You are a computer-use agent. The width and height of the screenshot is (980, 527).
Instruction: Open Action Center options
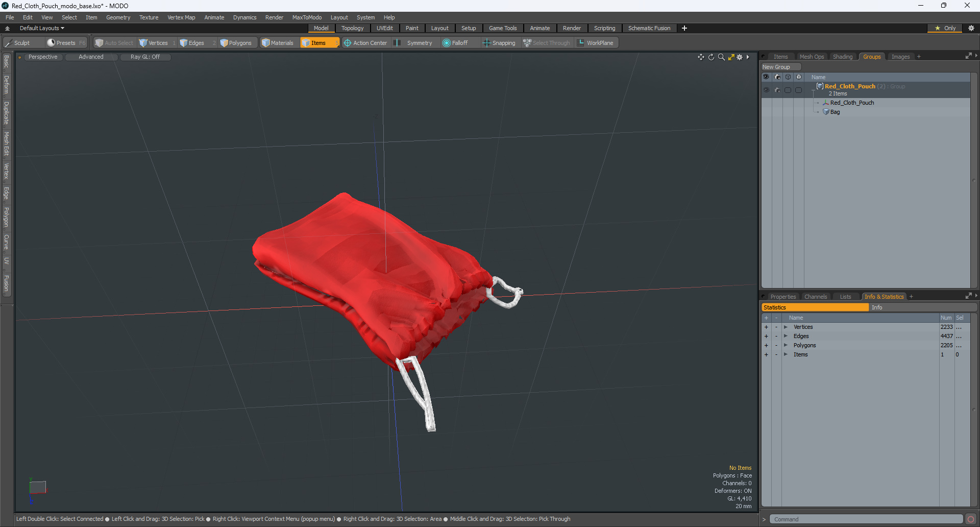tap(365, 43)
